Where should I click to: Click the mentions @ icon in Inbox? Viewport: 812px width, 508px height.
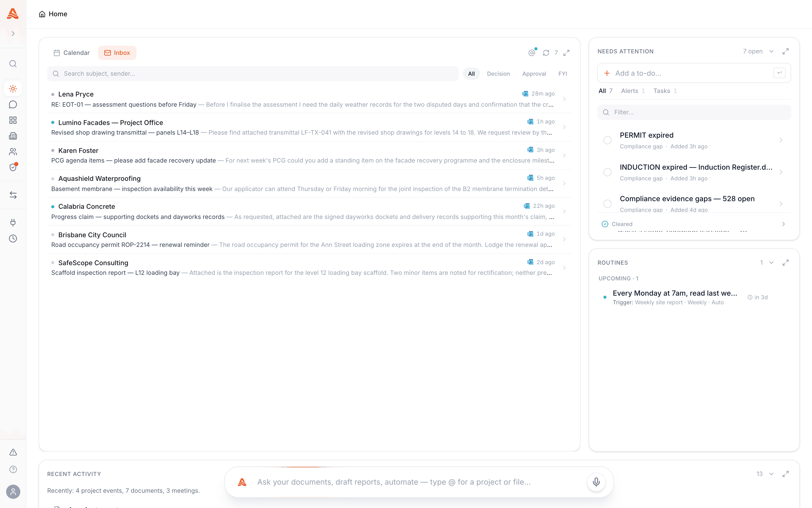pos(532,53)
